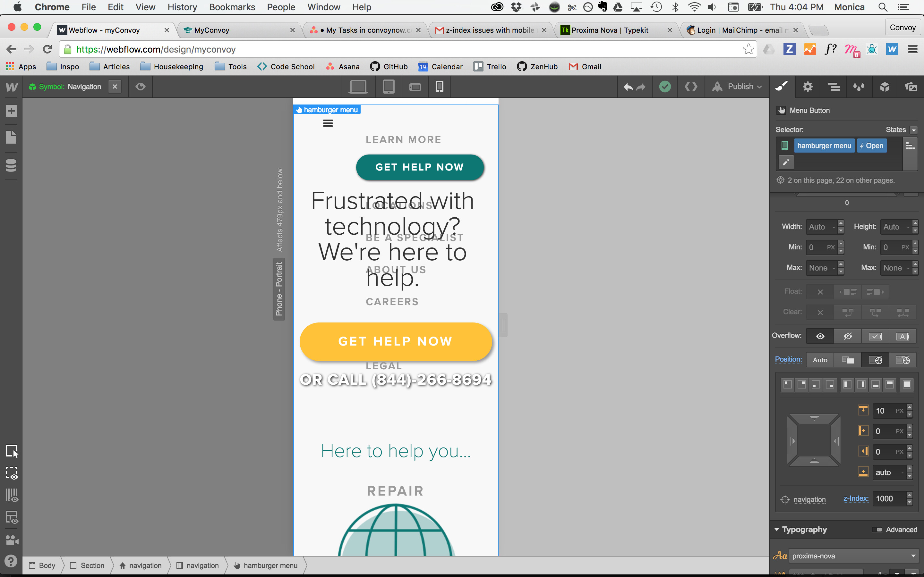Open the CMS Collections database icon
The width and height of the screenshot is (924, 577).
11,165
